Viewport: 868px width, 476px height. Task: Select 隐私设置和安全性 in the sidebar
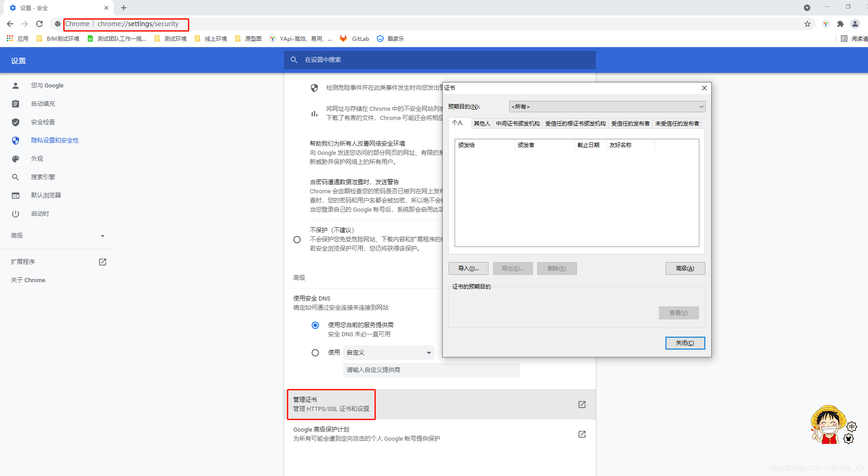(x=55, y=140)
